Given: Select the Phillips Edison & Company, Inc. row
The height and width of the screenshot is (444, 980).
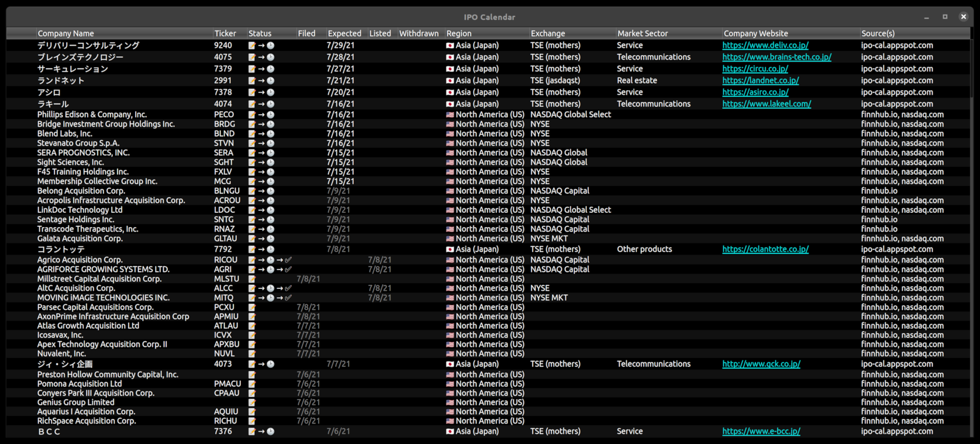Looking at the screenshot, I should 488,115.
